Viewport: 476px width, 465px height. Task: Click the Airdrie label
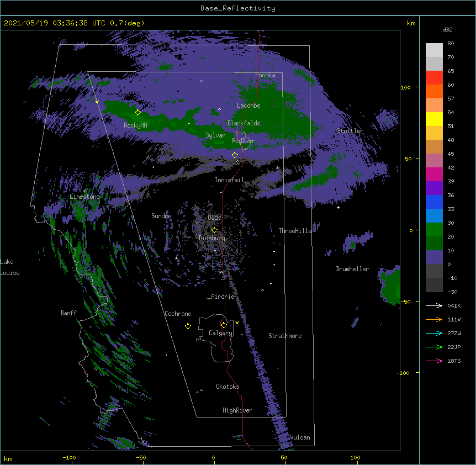[223, 297]
